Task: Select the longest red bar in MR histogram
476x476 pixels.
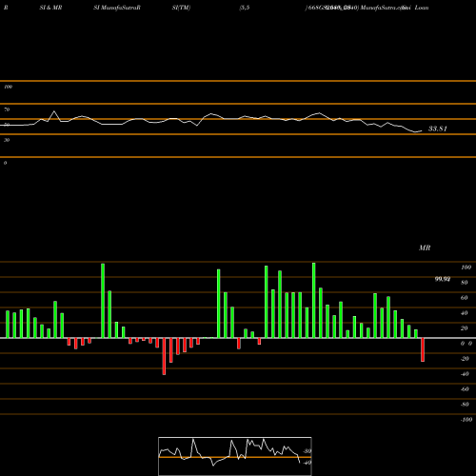Action: (164, 356)
